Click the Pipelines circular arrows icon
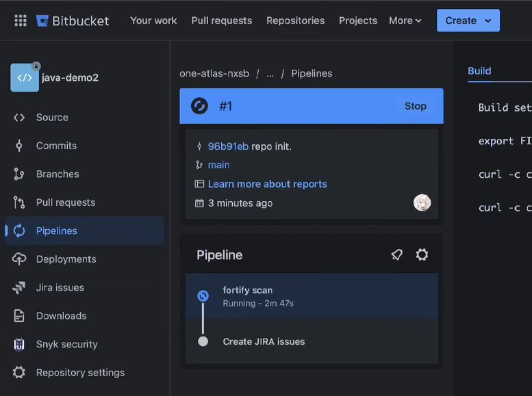This screenshot has height=396, width=532. 19,230
